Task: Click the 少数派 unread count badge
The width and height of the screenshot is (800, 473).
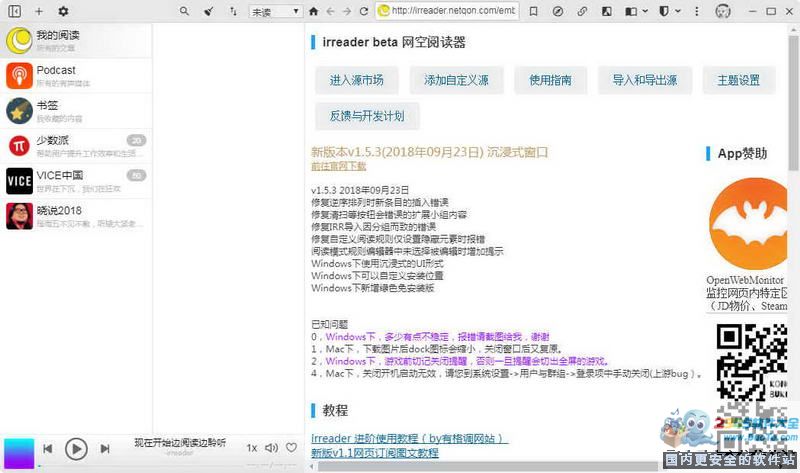Action: [136, 140]
